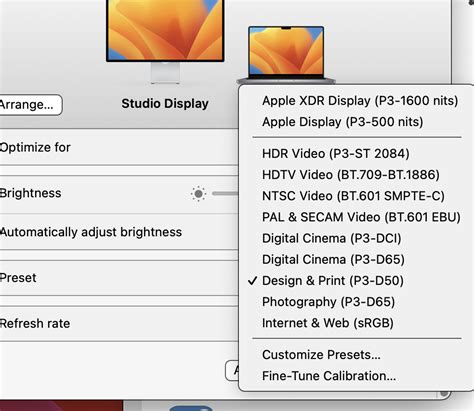Click the brightness sun icon
Screen dimensions: 474x411
coord(198,193)
